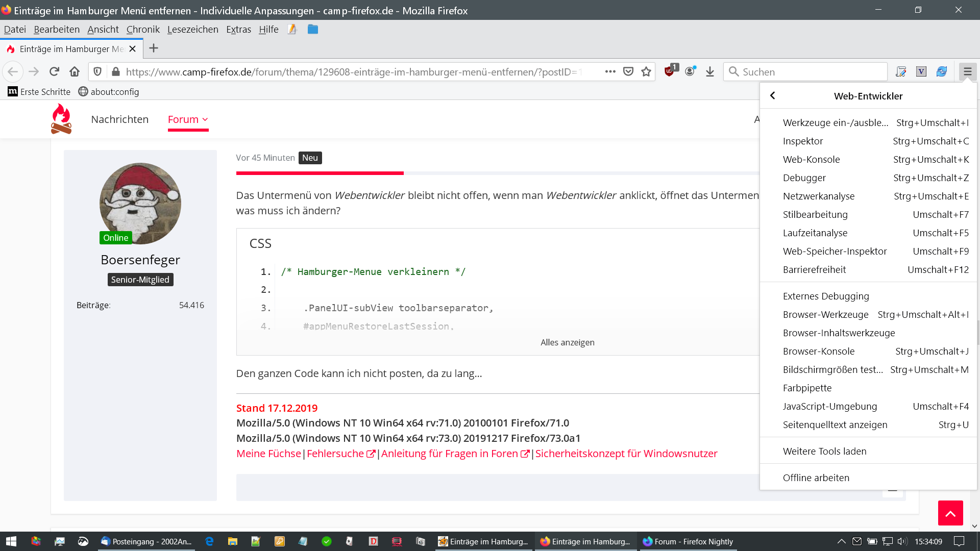Open the Downloads arrow icon

point(709,71)
